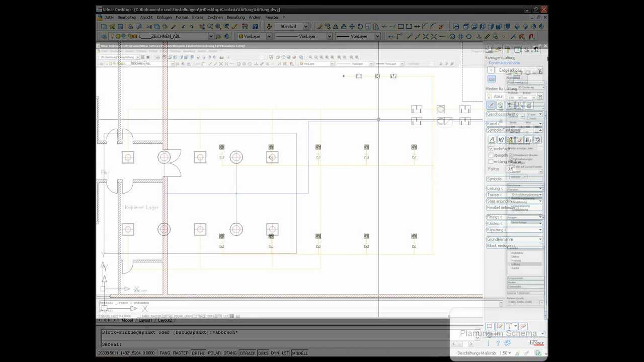The width and height of the screenshot is (644, 362).
Task: Open the Ansicht menu
Action: tap(146, 18)
